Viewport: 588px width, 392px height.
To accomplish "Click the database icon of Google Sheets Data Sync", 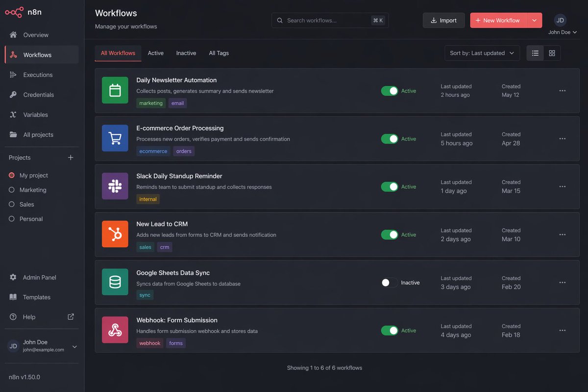I will [x=115, y=282].
